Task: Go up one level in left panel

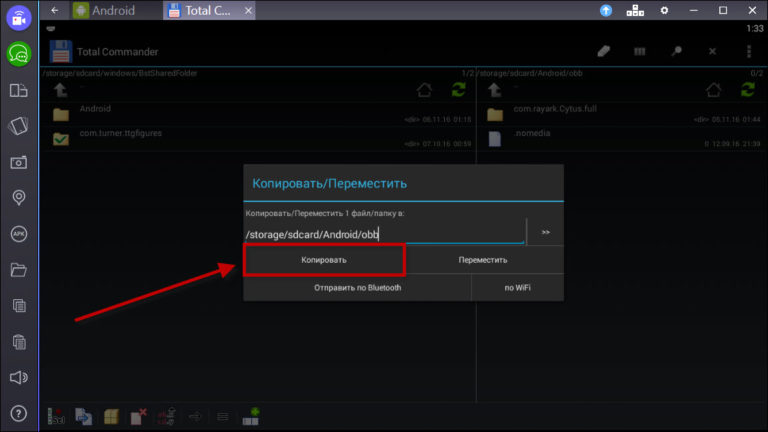Action: pyautogui.click(x=60, y=89)
